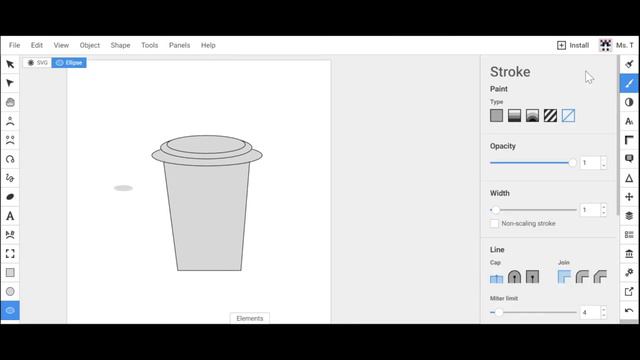Click the Opacity slider handle

[x=572, y=163]
